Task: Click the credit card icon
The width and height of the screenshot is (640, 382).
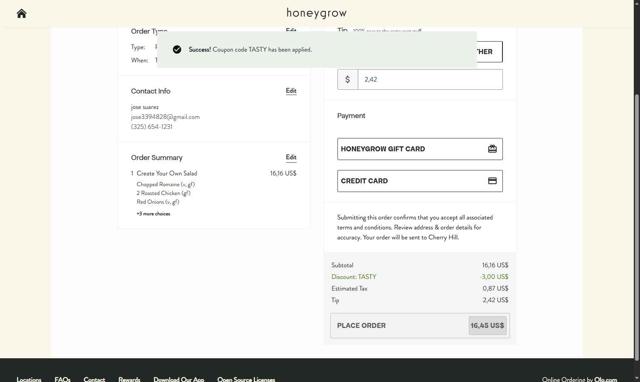Action: click(x=492, y=181)
